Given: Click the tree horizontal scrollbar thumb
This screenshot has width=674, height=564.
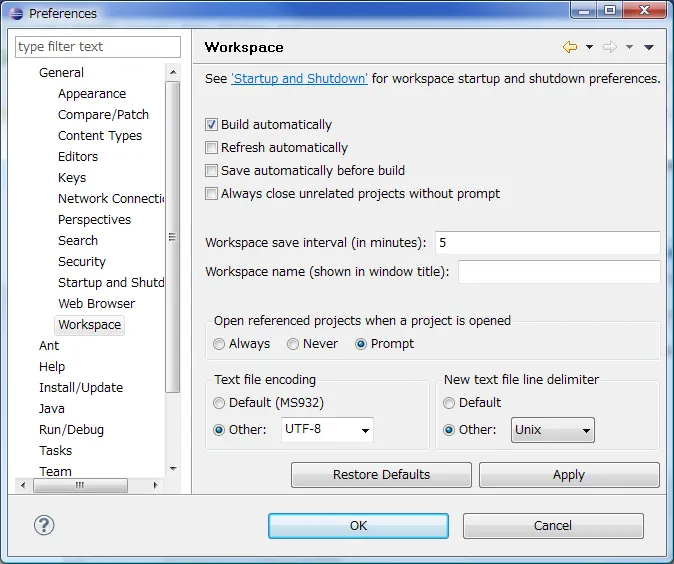Looking at the screenshot, I should [x=80, y=485].
